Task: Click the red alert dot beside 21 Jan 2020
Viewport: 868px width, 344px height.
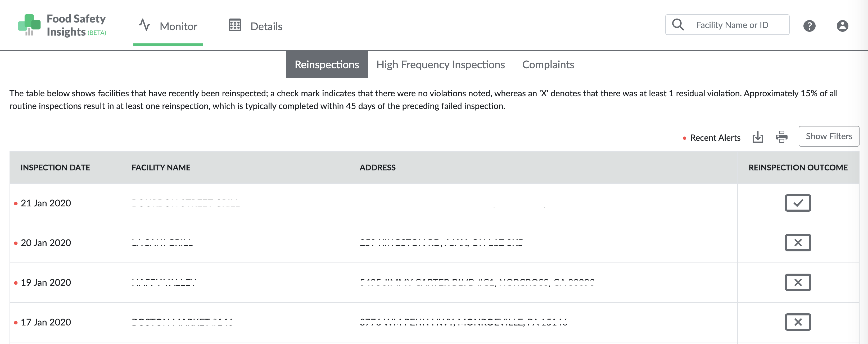Action: [16, 203]
